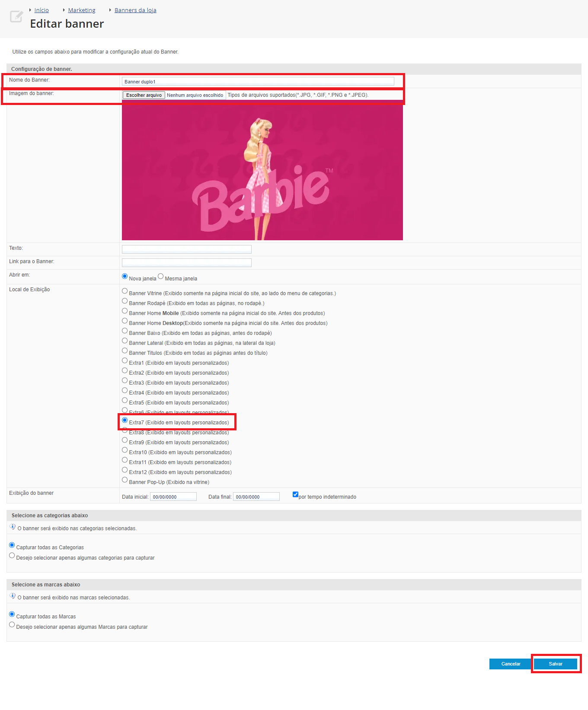
Task: Click the Nome do Banner text field
Action: (258, 81)
